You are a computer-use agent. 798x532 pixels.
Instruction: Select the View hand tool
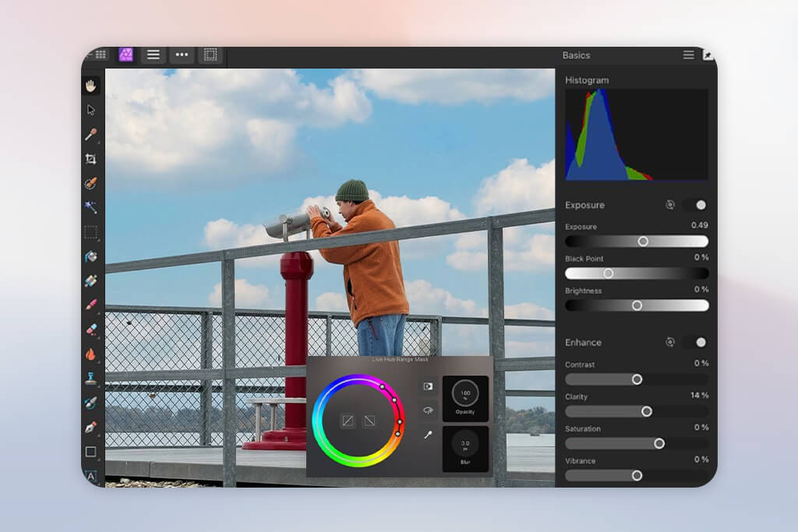point(91,86)
